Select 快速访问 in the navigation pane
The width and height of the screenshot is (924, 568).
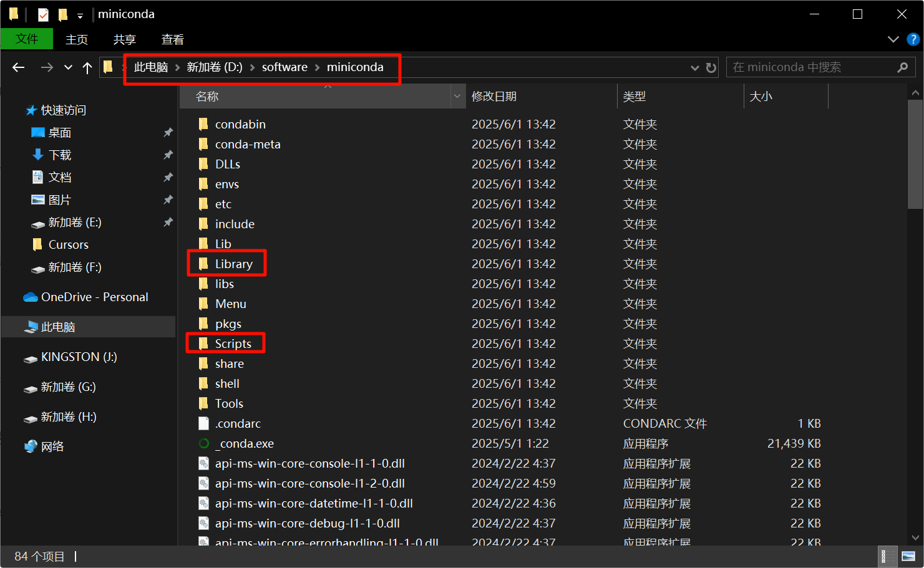click(x=64, y=110)
